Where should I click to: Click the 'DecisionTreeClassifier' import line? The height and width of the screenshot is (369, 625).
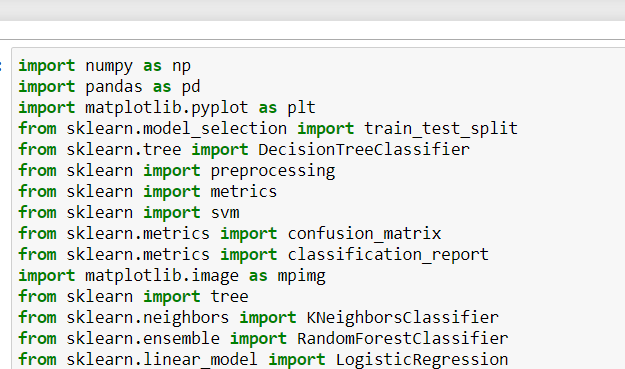tap(244, 150)
